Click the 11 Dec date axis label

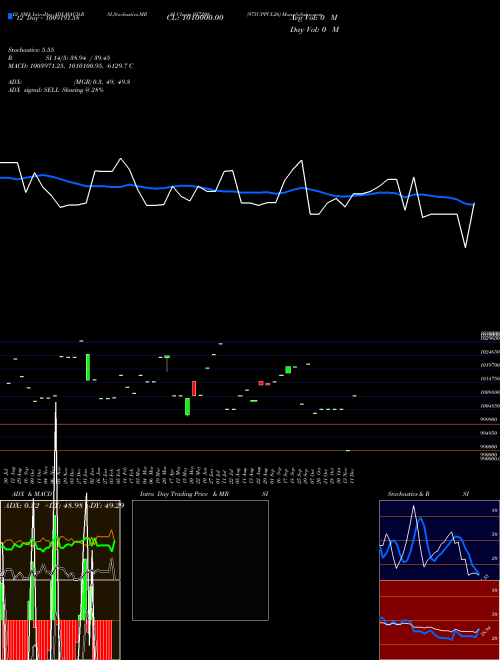tap(352, 475)
